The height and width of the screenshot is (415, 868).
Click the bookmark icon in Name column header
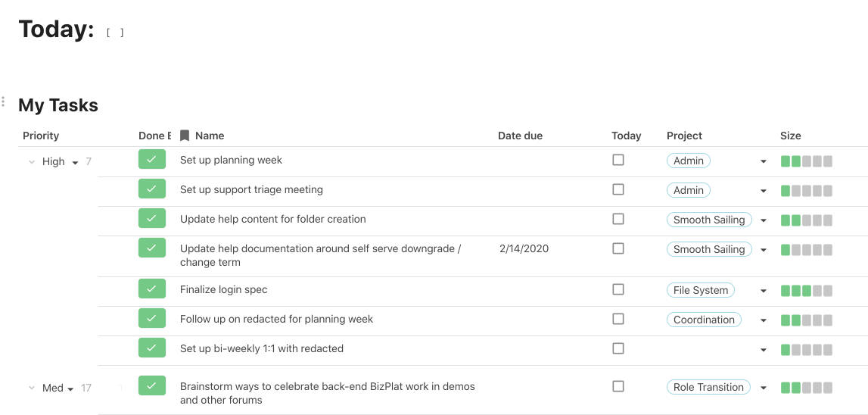click(x=185, y=136)
